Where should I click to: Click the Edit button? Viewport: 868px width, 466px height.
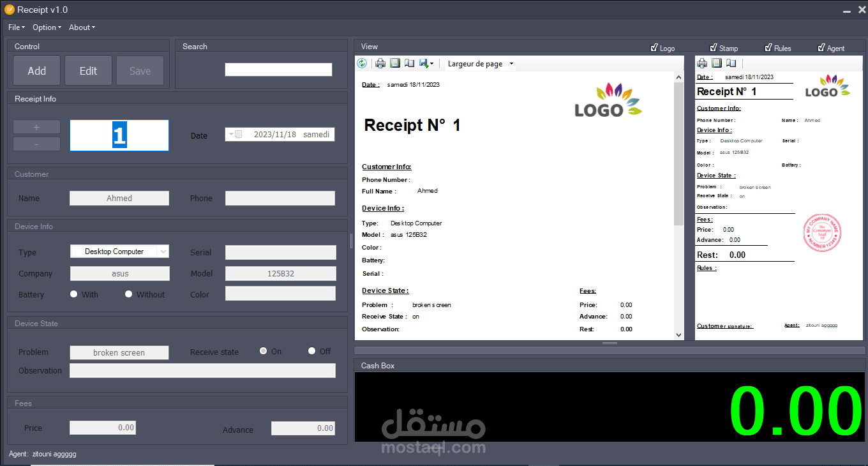(88, 70)
